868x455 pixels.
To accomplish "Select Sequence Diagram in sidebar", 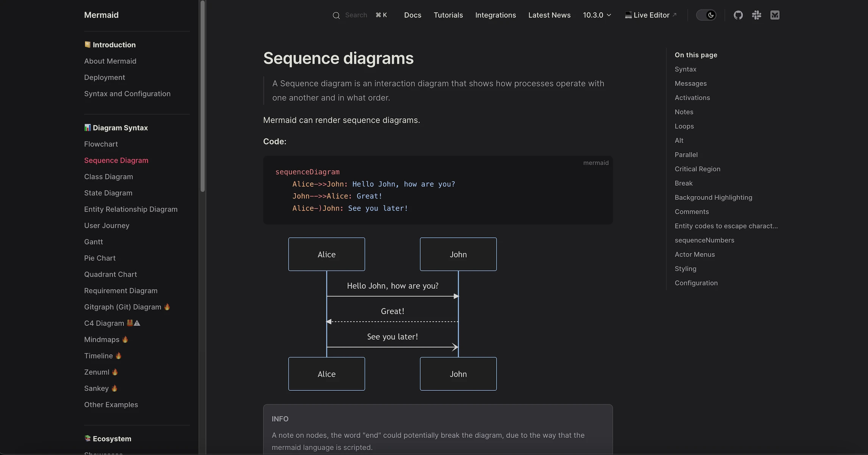I will [116, 160].
